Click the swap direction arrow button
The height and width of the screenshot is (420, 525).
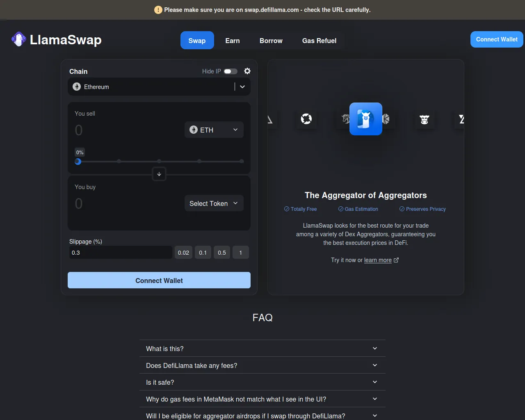(x=159, y=174)
